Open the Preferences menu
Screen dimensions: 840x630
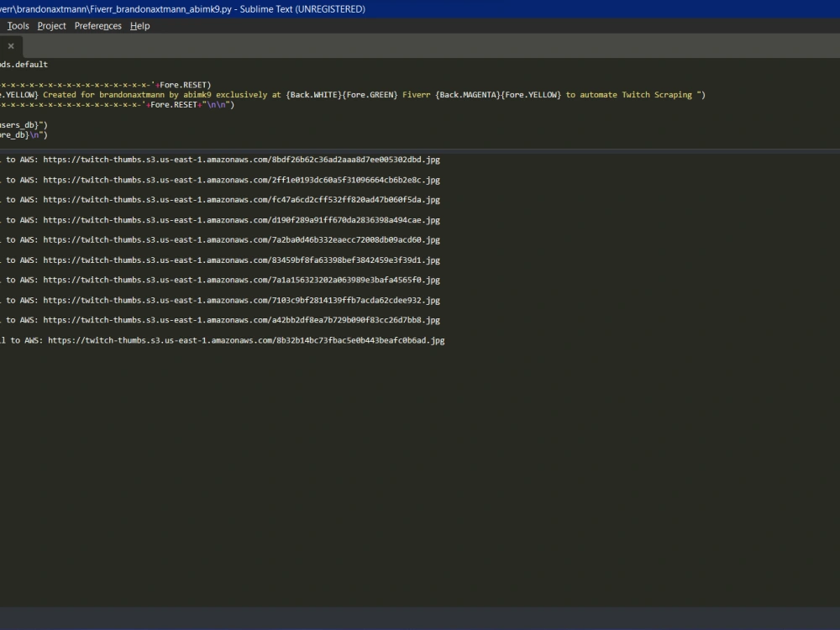point(97,26)
